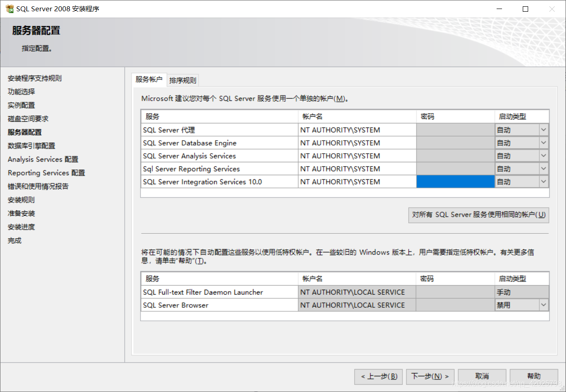Select 安装规则 step in sidebar
This screenshot has height=392, width=566.
click(x=21, y=200)
